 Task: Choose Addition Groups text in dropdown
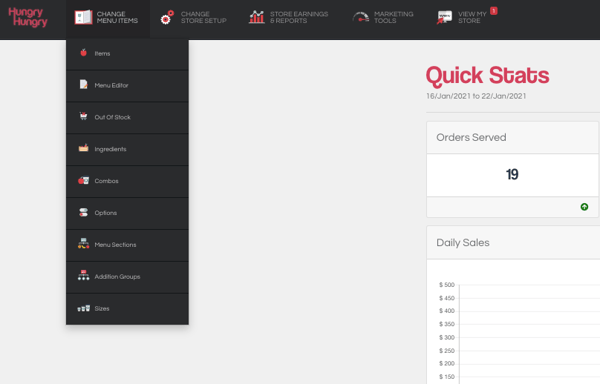click(117, 277)
